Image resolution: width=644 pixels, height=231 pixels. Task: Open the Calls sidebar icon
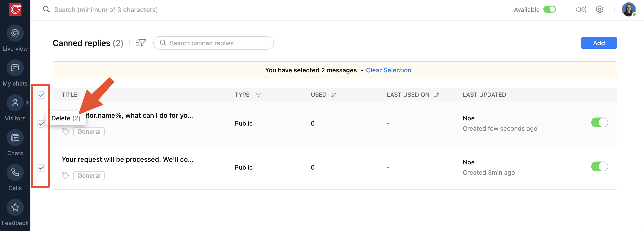[x=15, y=172]
